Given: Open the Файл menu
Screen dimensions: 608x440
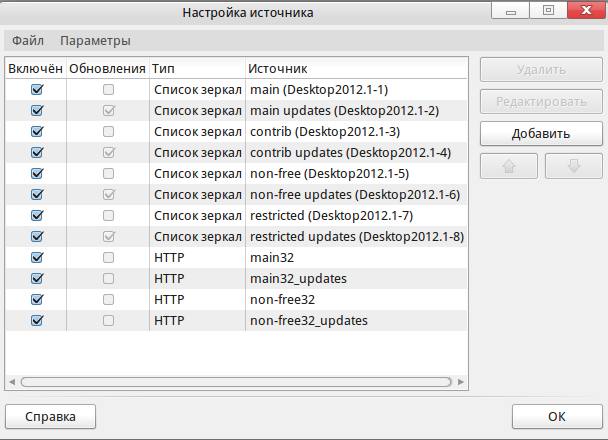Looking at the screenshot, I should [x=28, y=41].
